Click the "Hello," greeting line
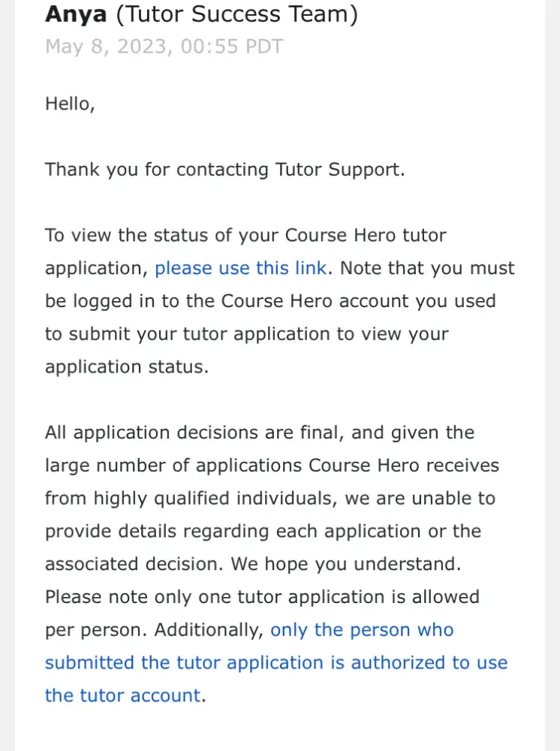Image resolution: width=560 pixels, height=751 pixels. [70, 104]
